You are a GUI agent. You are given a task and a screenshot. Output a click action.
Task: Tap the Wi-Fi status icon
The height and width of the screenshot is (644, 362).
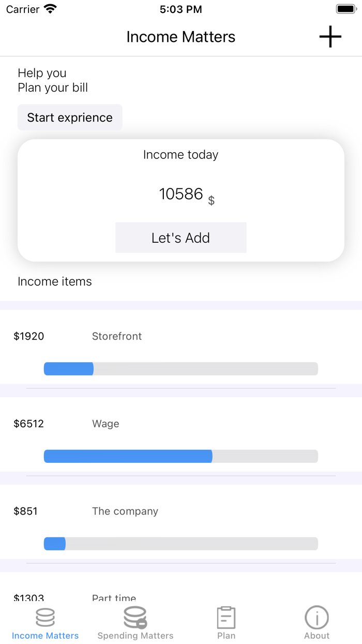click(50, 9)
